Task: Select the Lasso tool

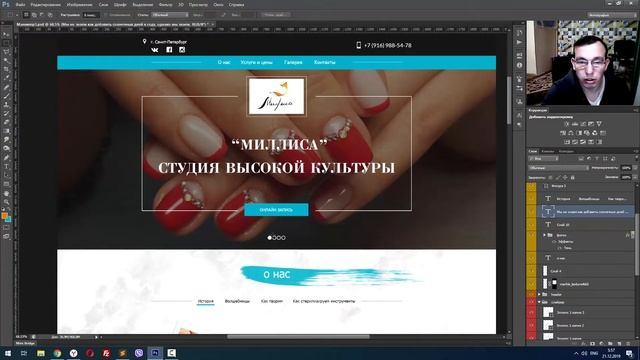Action: 6,52
